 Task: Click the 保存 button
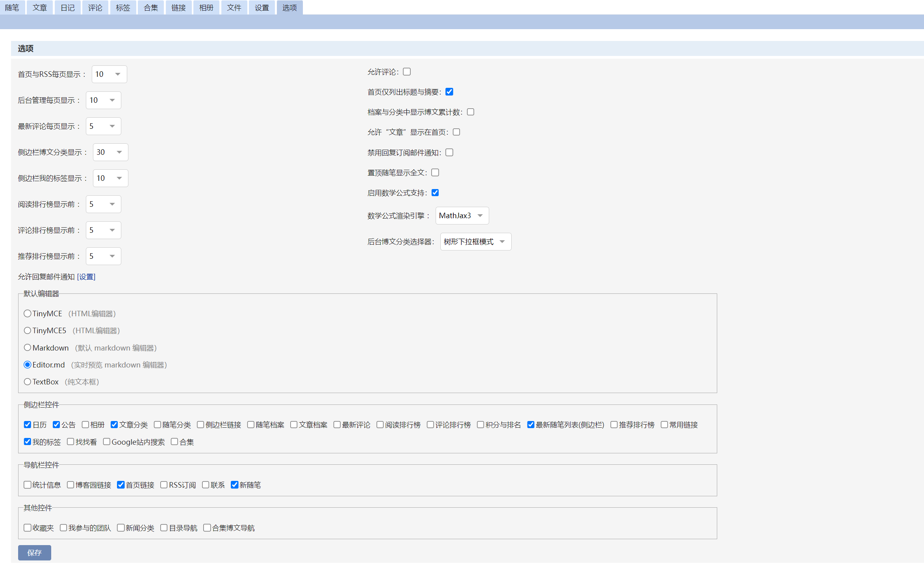coord(35,553)
